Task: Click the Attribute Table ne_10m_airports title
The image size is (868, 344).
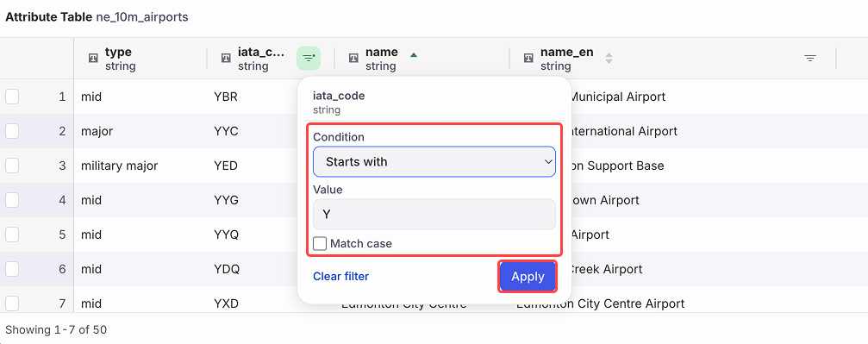Action: pyautogui.click(x=97, y=17)
